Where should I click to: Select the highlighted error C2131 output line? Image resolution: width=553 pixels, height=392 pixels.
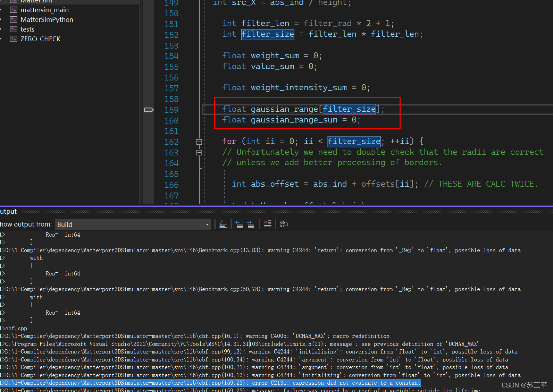[x=210, y=383]
